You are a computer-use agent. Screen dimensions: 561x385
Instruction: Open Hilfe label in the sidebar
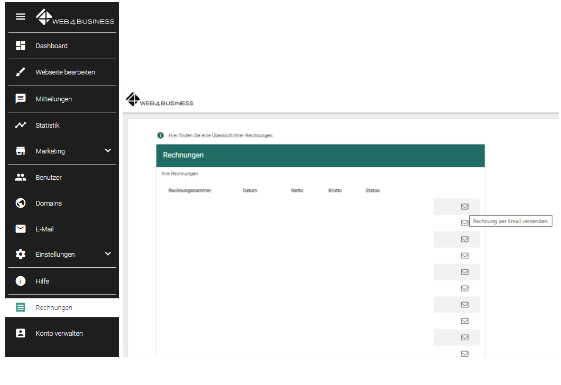click(x=42, y=281)
